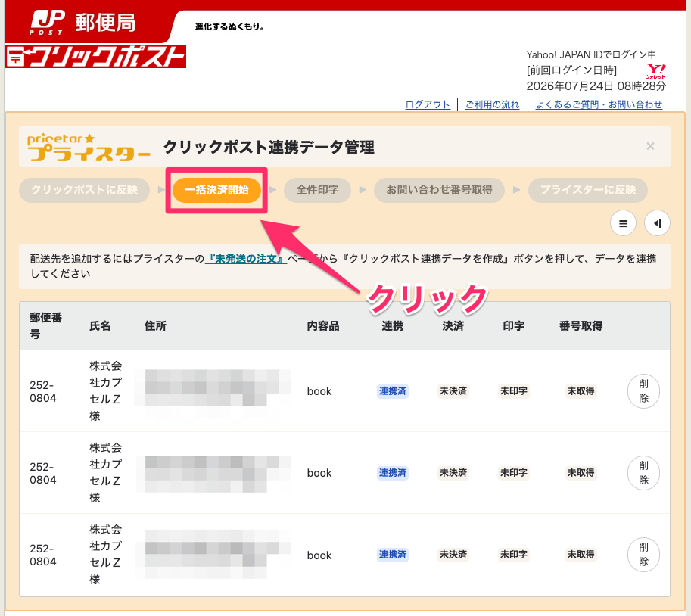Click the Yahoo! ウォレット icon
Image resolution: width=691 pixels, height=616 pixels.
coord(655,70)
